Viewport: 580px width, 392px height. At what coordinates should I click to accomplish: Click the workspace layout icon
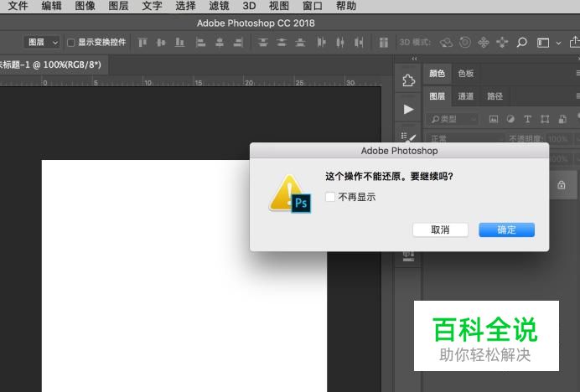tap(543, 43)
